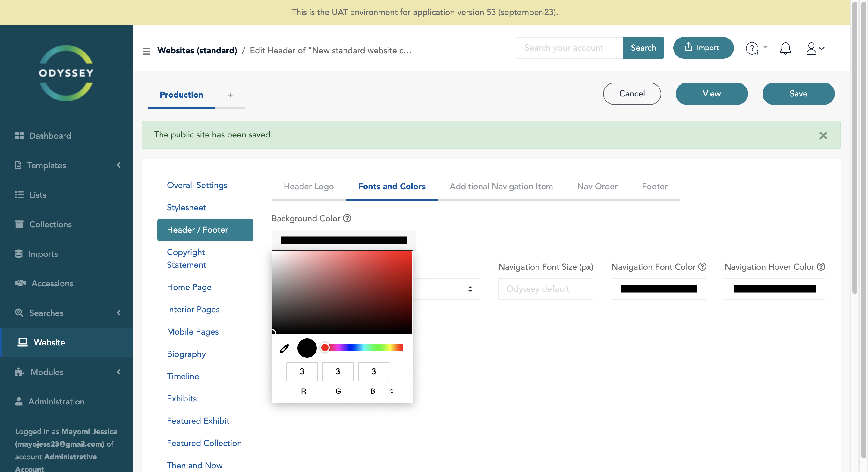
Task: Open the help question mark dropdown
Action: (756, 48)
